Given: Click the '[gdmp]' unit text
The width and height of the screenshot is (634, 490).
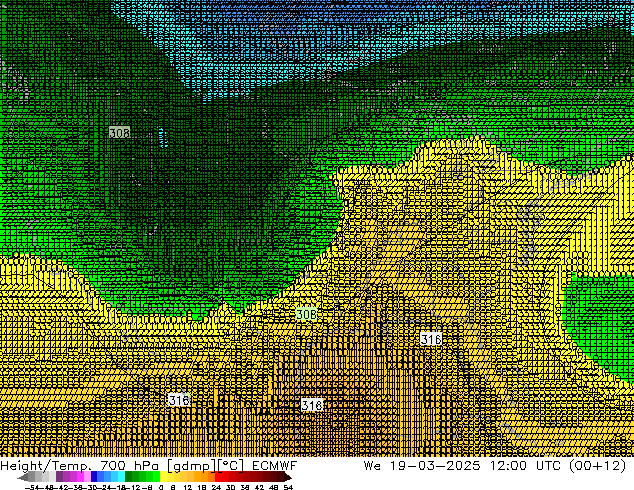Looking at the screenshot, I should coord(191,466).
